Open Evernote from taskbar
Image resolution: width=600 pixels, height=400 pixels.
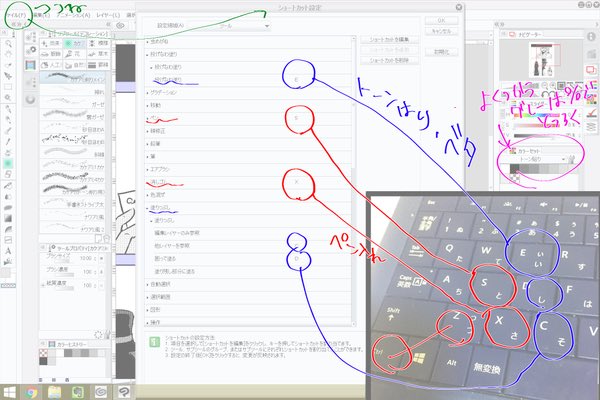pyautogui.click(x=77, y=392)
